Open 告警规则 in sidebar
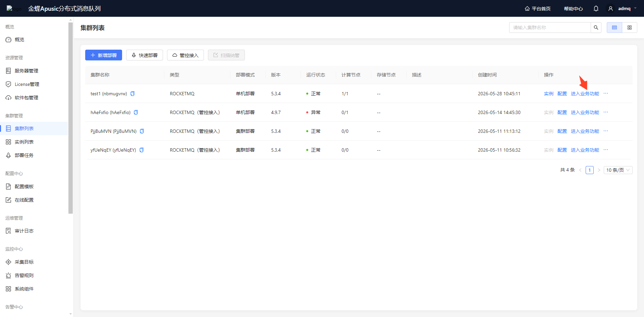Viewport: 644px width, 317px height. [x=24, y=275]
